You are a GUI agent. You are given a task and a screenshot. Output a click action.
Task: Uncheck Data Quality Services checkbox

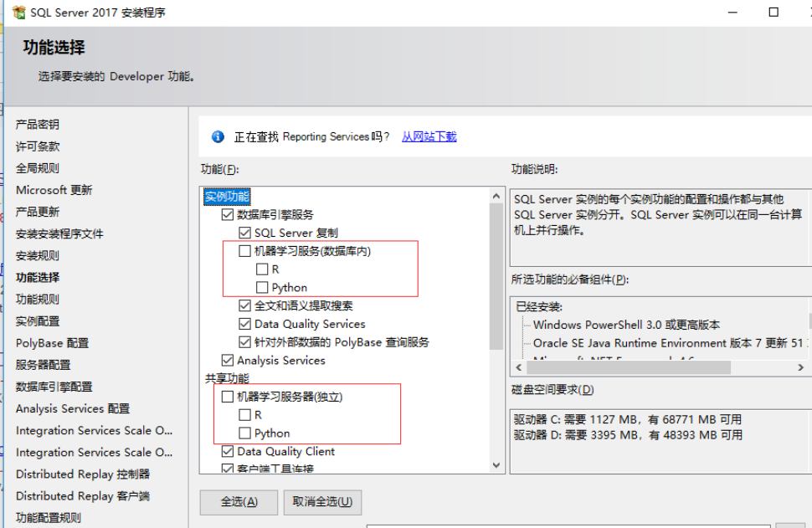[x=245, y=324]
